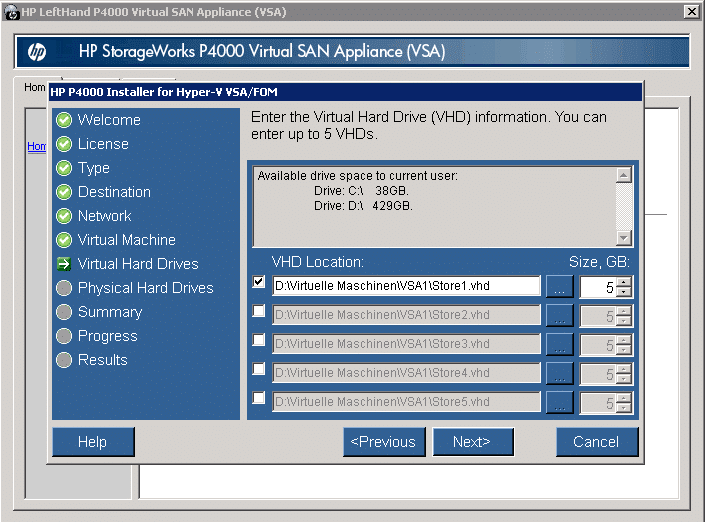Click the gray circle beside Summary
705x522 pixels.
[64, 312]
